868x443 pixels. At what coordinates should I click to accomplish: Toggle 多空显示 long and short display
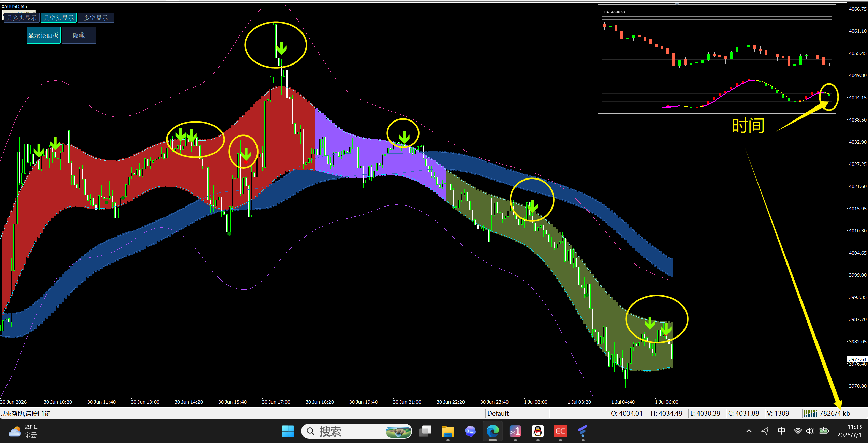click(x=96, y=18)
